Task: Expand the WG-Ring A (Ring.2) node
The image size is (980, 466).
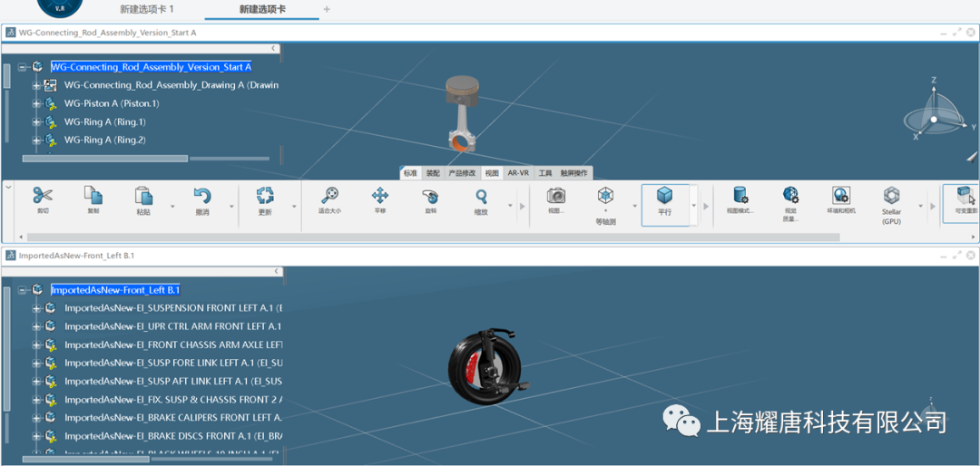Action: pyautogui.click(x=35, y=140)
